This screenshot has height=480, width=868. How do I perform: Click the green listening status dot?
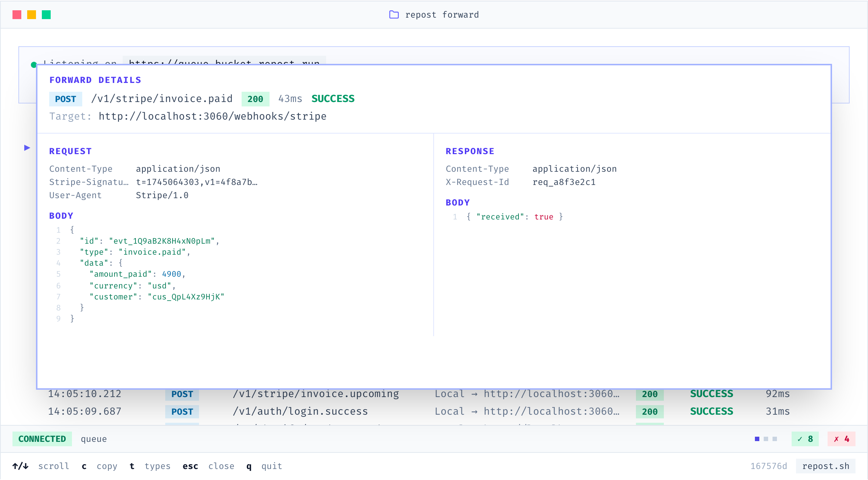tap(33, 65)
